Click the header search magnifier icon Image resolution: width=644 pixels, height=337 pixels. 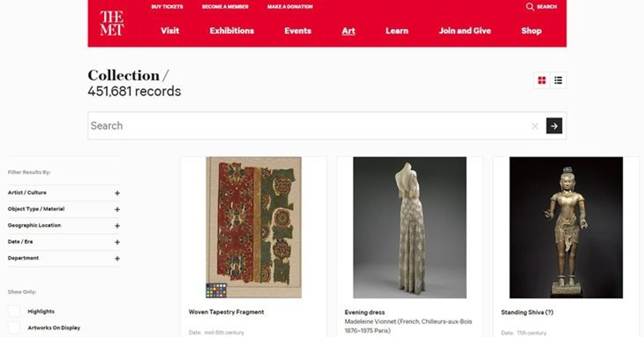point(529,7)
